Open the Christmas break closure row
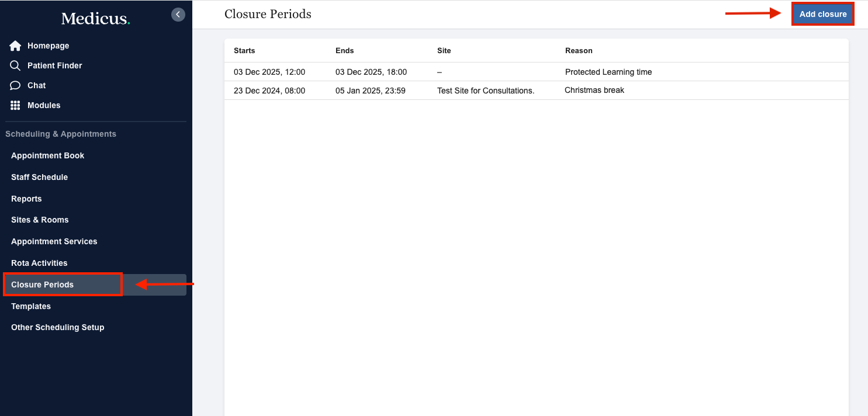 (594, 91)
